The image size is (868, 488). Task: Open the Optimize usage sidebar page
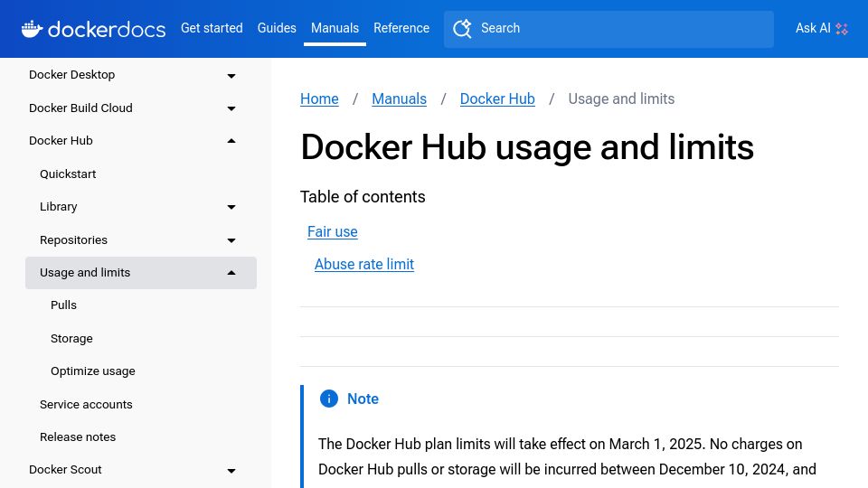click(x=93, y=371)
